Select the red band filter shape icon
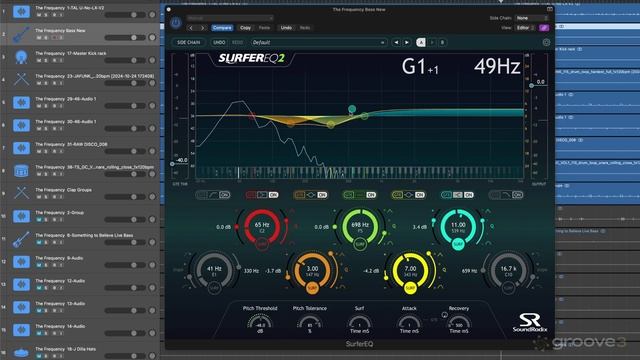The height and width of the screenshot is (360, 640). coord(262,195)
